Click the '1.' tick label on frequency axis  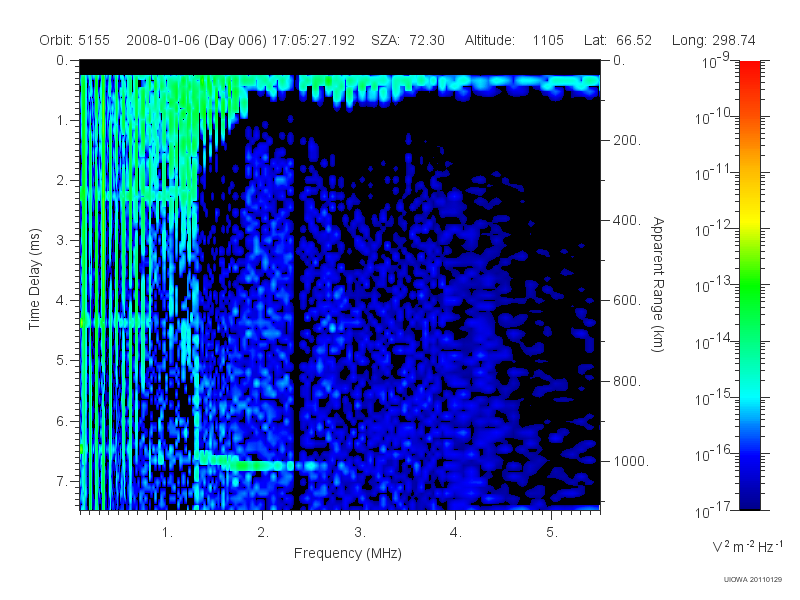click(167, 533)
